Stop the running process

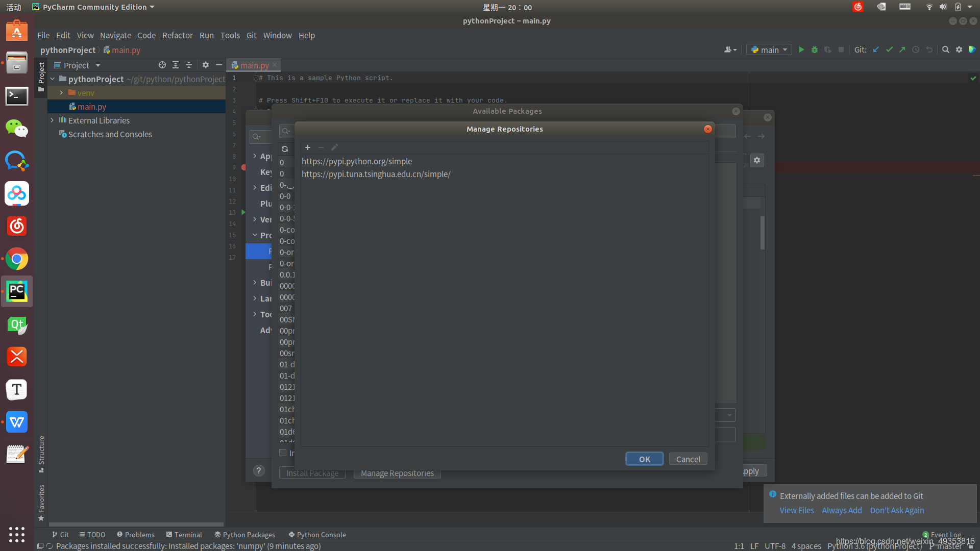point(841,49)
